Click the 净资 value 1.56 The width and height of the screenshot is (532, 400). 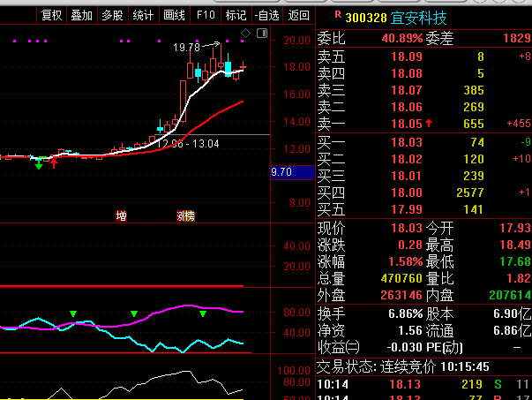(x=410, y=330)
